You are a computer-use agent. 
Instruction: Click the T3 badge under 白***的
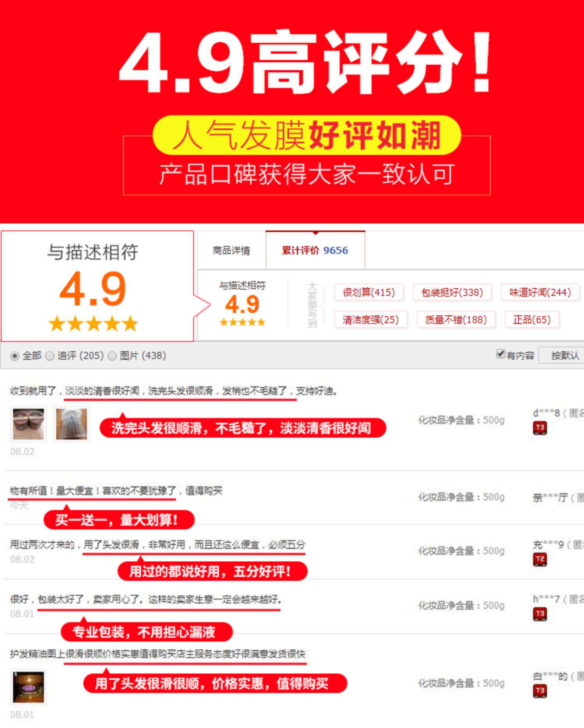coord(540,691)
